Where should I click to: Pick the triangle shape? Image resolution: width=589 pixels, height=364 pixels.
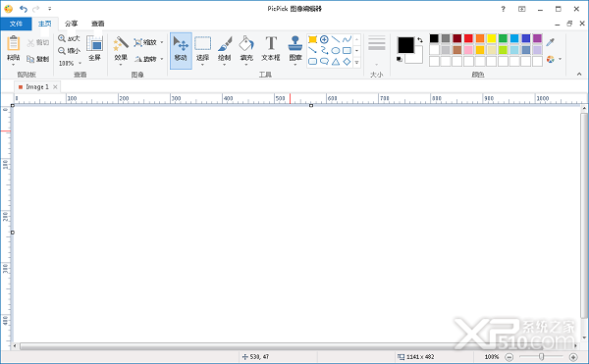point(336,62)
